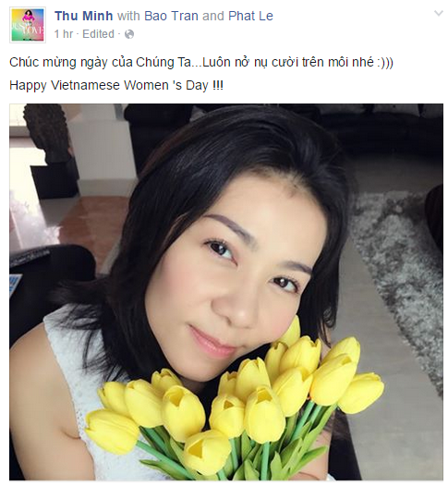Click the gray shaggy rug in photo
The image size is (448, 486).
(x=400, y=279)
